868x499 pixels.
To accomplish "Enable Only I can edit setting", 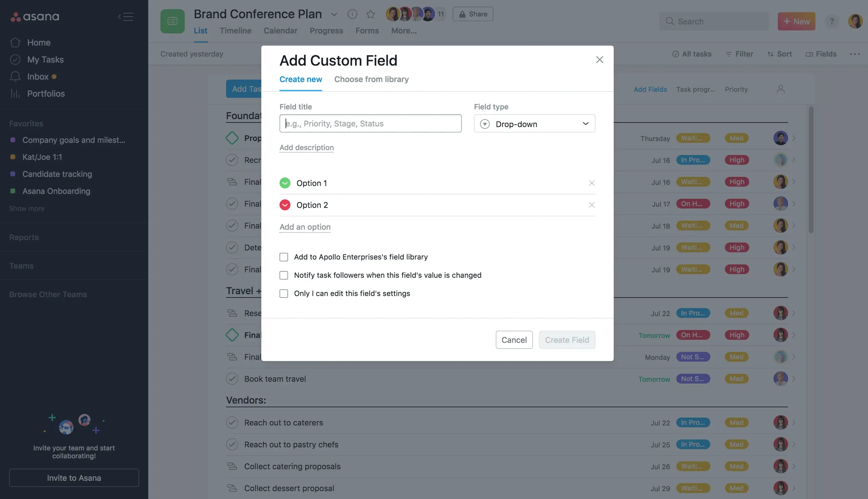I will pos(283,293).
